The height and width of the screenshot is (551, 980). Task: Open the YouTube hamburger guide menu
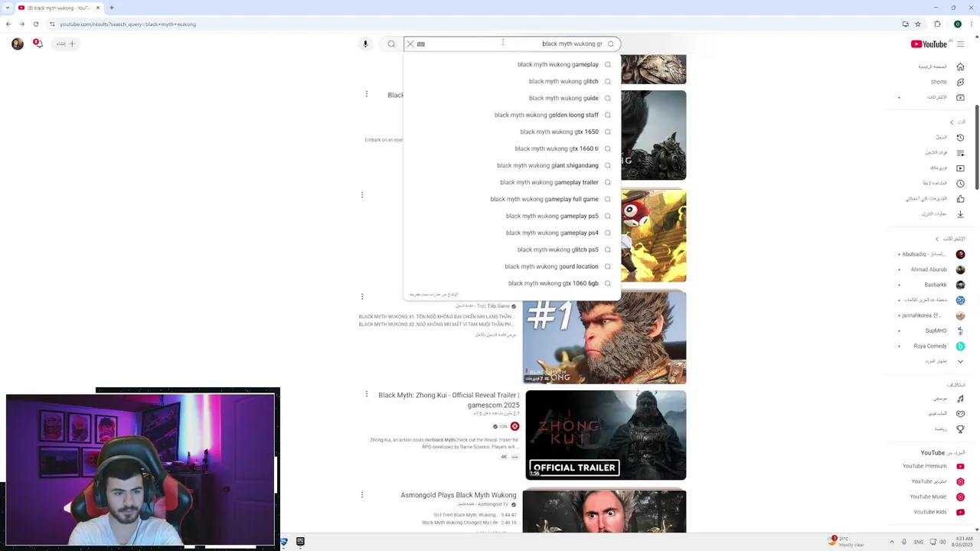960,44
